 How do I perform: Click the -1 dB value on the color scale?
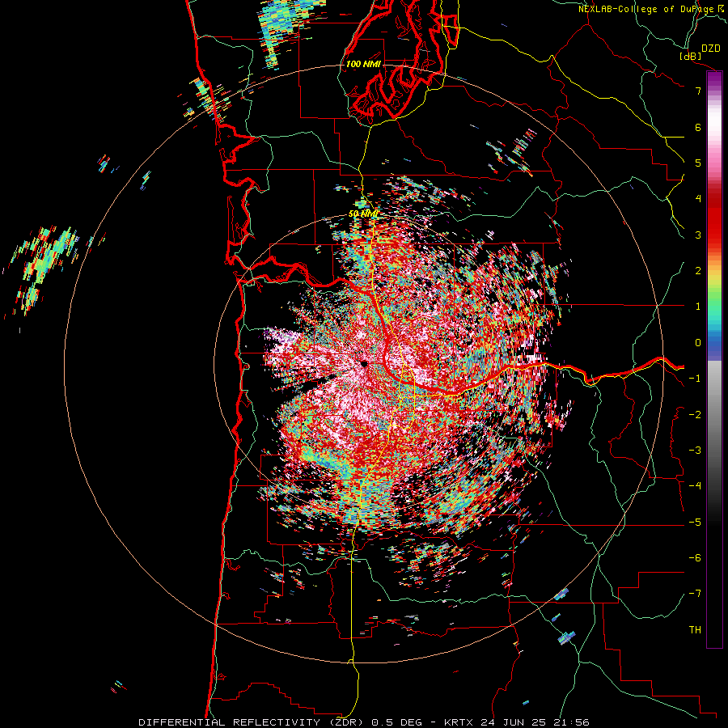(695, 379)
